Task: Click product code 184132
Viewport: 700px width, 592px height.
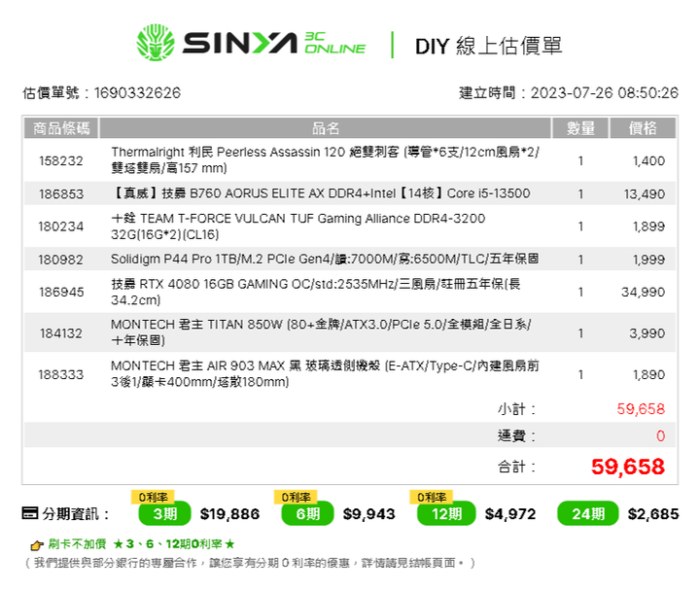Action: click(60, 333)
